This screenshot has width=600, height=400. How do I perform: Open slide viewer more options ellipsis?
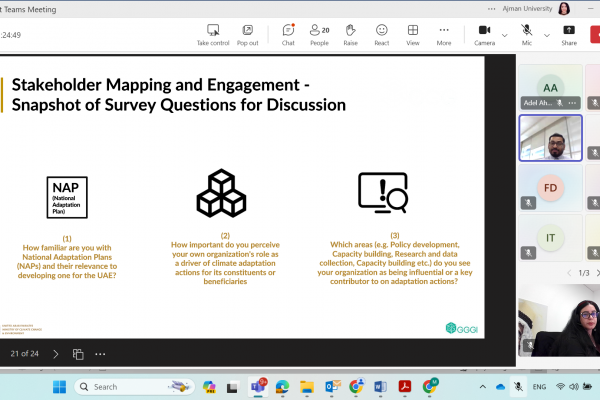click(x=100, y=353)
